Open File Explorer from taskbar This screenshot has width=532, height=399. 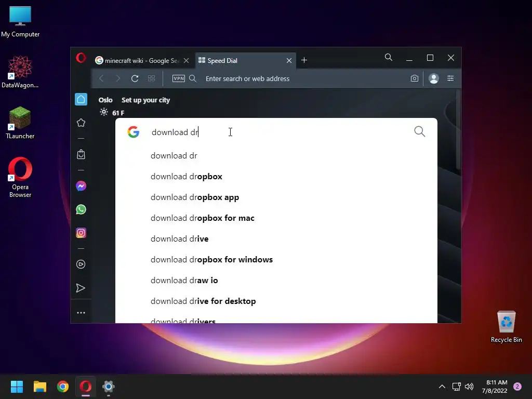(39, 387)
